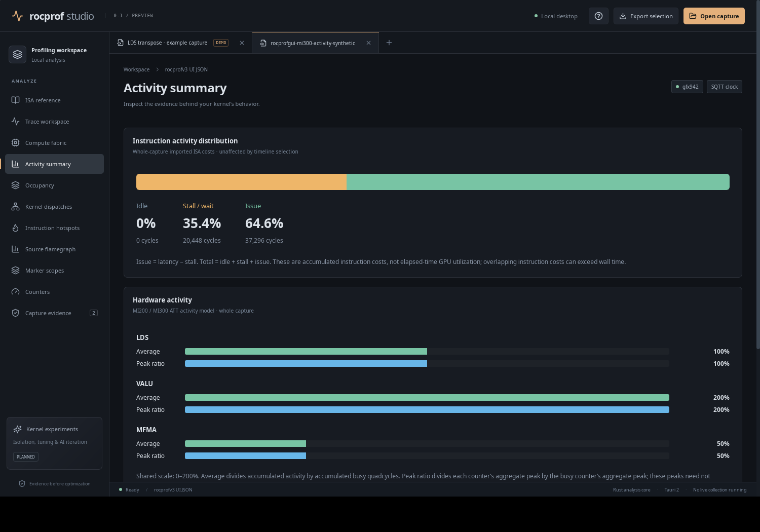Click the Occupancy layers icon
The width and height of the screenshot is (760, 532).
click(x=16, y=185)
